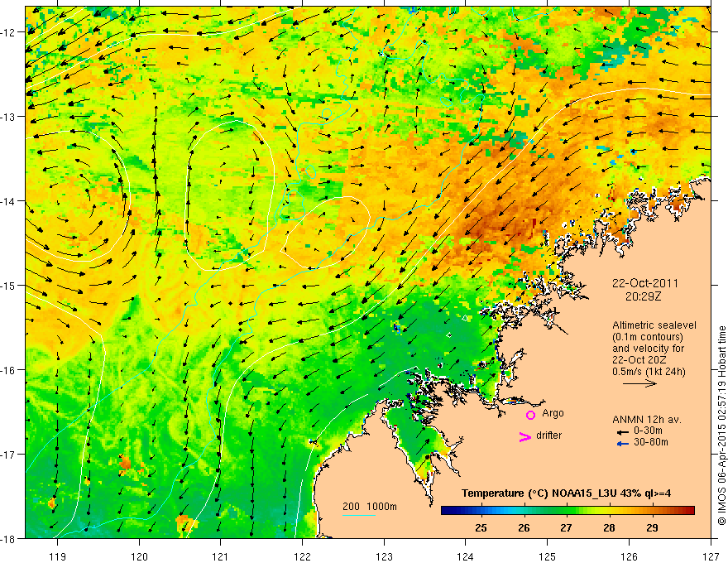728x563 pixels.
Task: Click the 'Altimetric sealevel' legend text
Action: (x=654, y=325)
